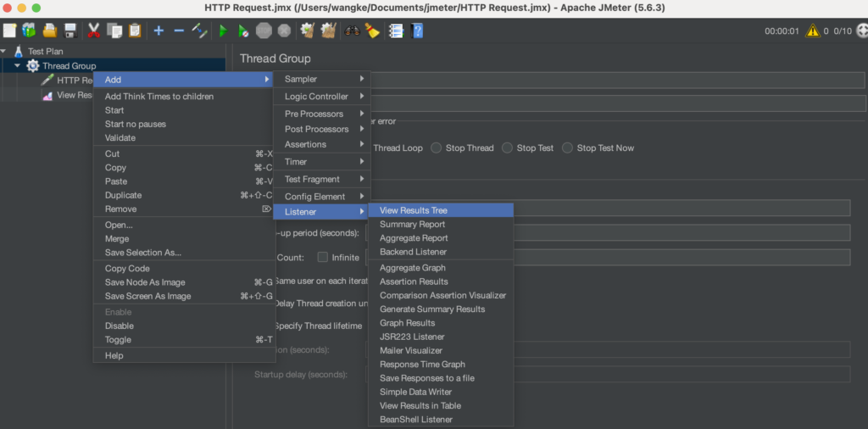Collapse the Thread Group tree node
868x429 pixels.
pyautogui.click(x=18, y=66)
